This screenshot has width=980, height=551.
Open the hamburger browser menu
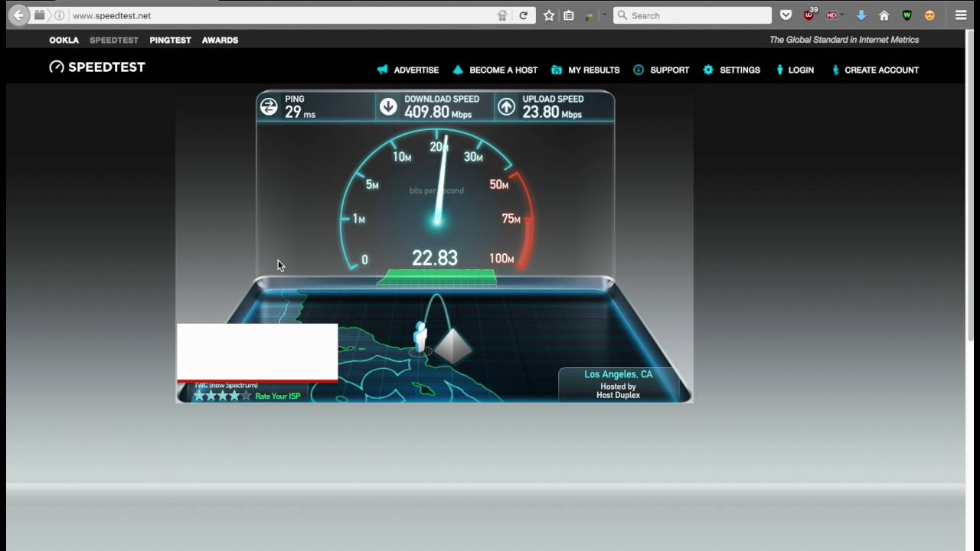pyautogui.click(x=961, y=15)
